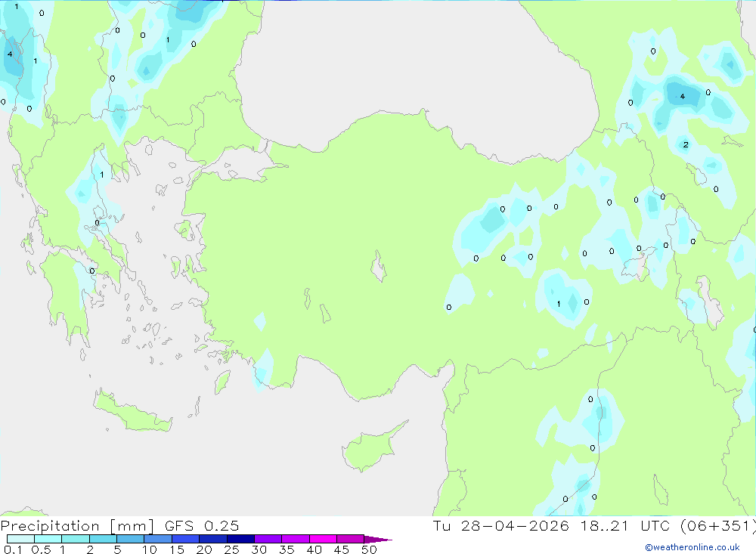Viewport: 756px width, 554px height.
Task: Choose the 25–30 mm navy legend swatch
Action: click(240, 539)
